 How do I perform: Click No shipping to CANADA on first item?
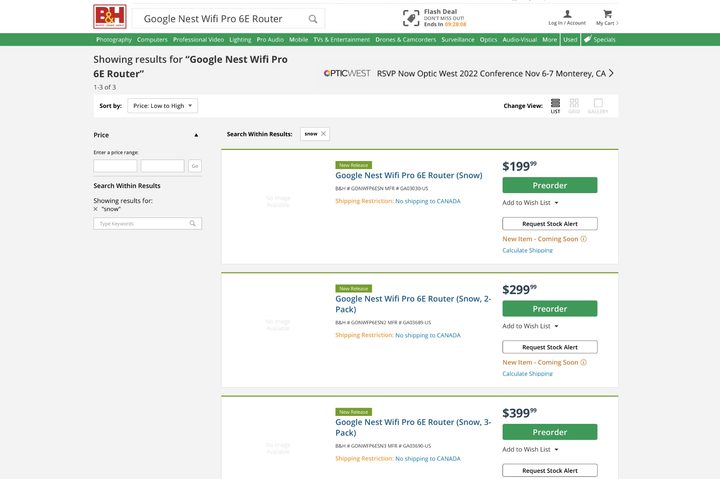pos(428,201)
